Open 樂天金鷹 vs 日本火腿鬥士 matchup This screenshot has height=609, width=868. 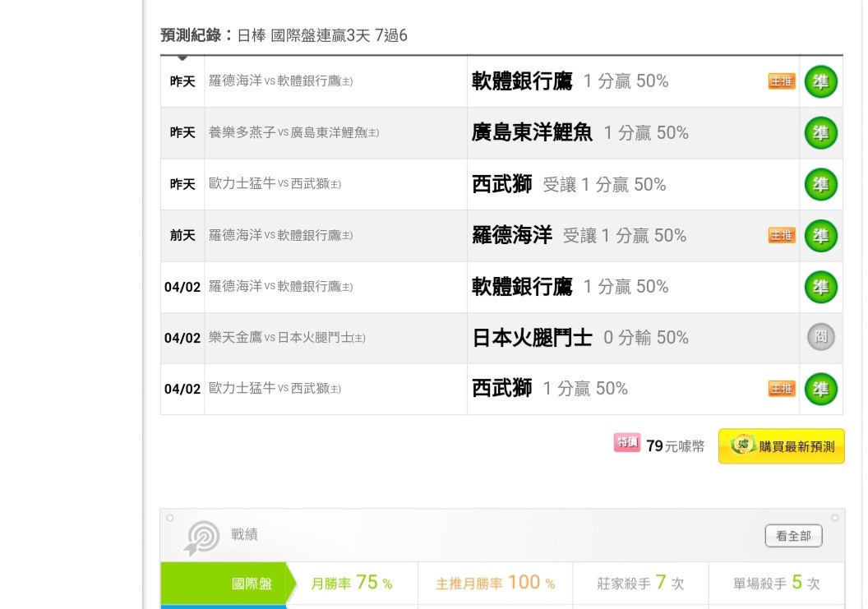pyautogui.click(x=287, y=338)
